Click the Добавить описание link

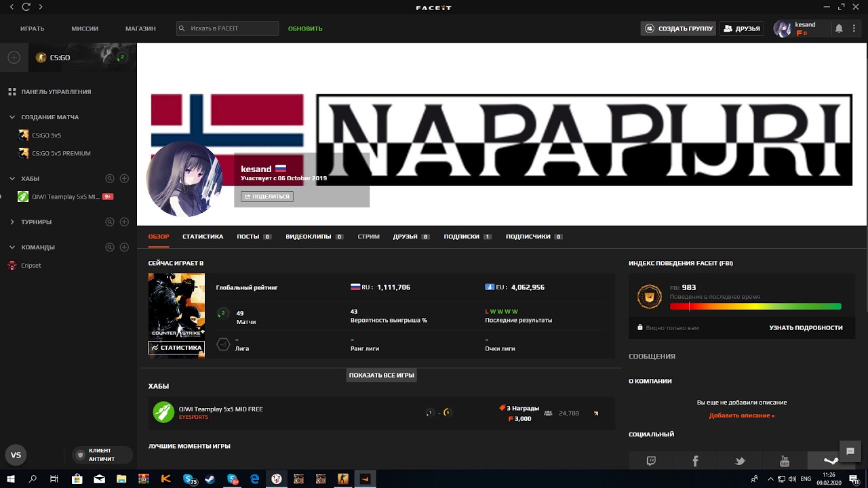[742, 415]
